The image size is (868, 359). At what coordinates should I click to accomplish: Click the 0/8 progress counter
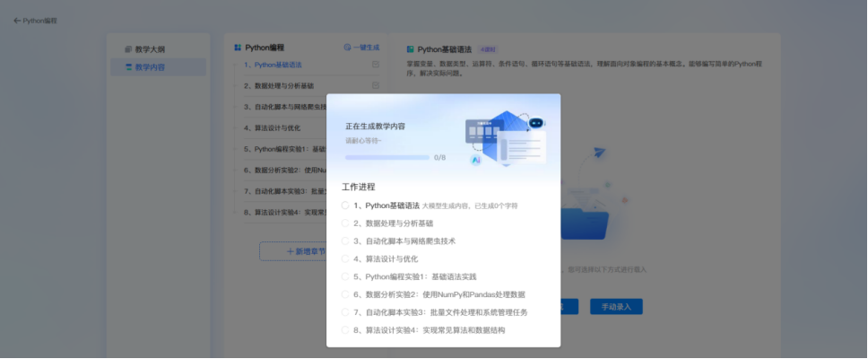pos(439,157)
